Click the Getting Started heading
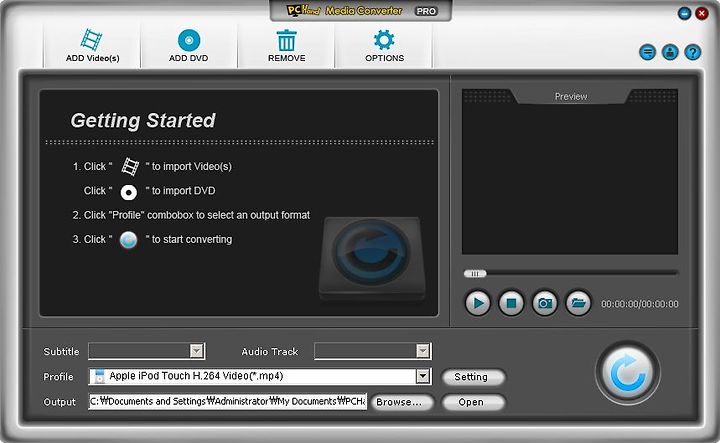Viewport: 720px width, 443px height. [143, 121]
